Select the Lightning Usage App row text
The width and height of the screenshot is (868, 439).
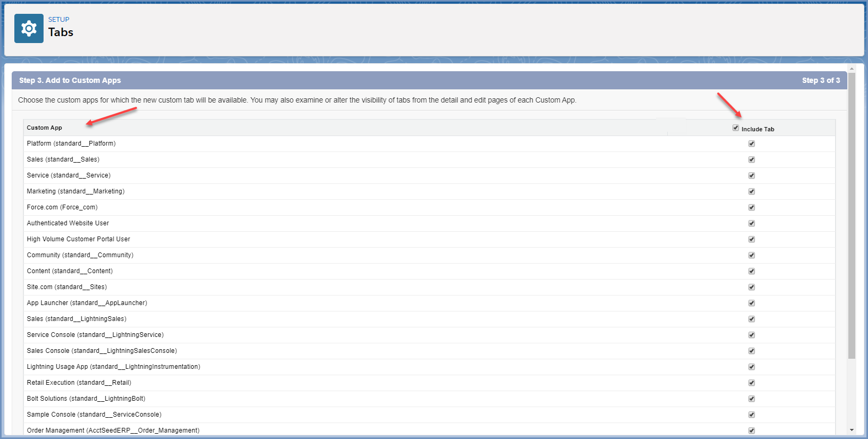(x=114, y=367)
